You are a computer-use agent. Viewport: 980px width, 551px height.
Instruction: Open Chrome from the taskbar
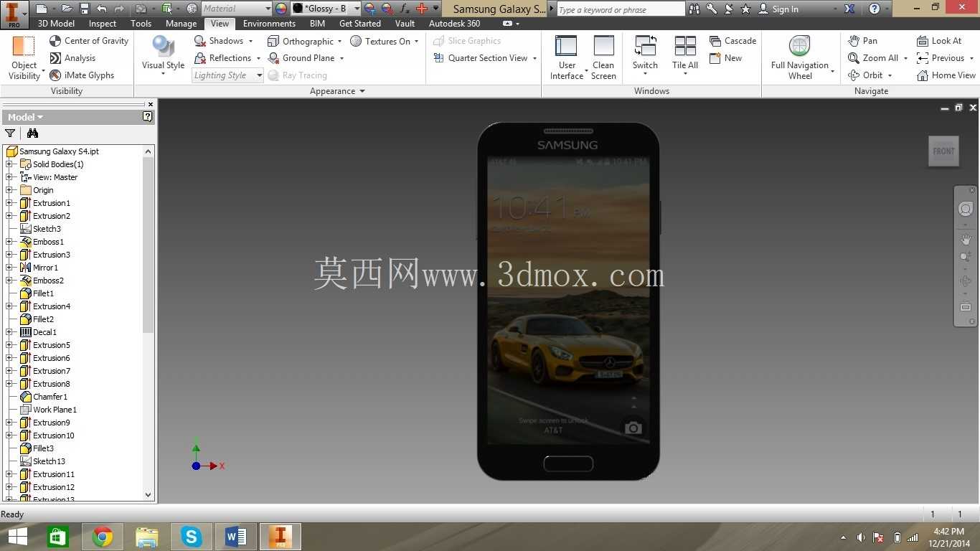click(x=103, y=537)
